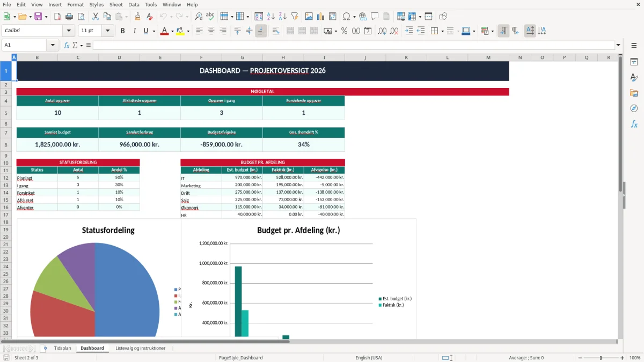Apply red font color swatch
The width and height of the screenshot is (644, 362).
(164, 31)
